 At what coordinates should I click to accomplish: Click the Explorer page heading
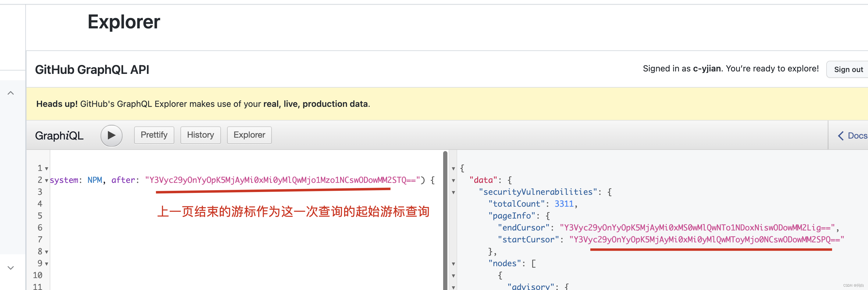(x=124, y=22)
